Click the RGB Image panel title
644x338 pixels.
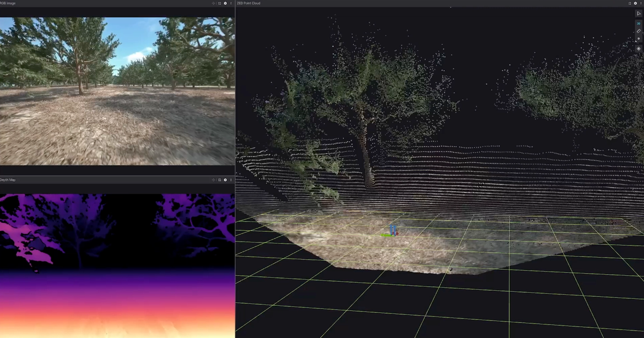click(x=6, y=3)
